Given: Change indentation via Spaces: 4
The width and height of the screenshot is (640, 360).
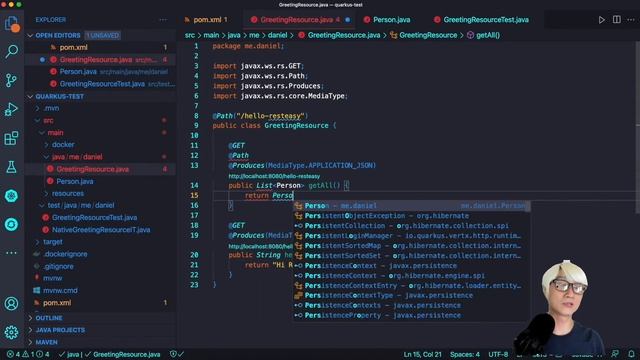Looking at the screenshot, I should point(465,354).
